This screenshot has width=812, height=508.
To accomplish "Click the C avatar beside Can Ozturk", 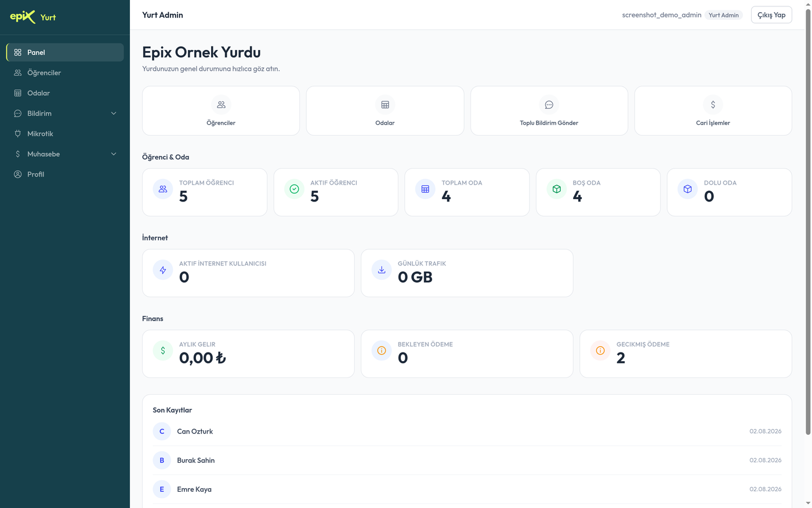I will point(162,431).
